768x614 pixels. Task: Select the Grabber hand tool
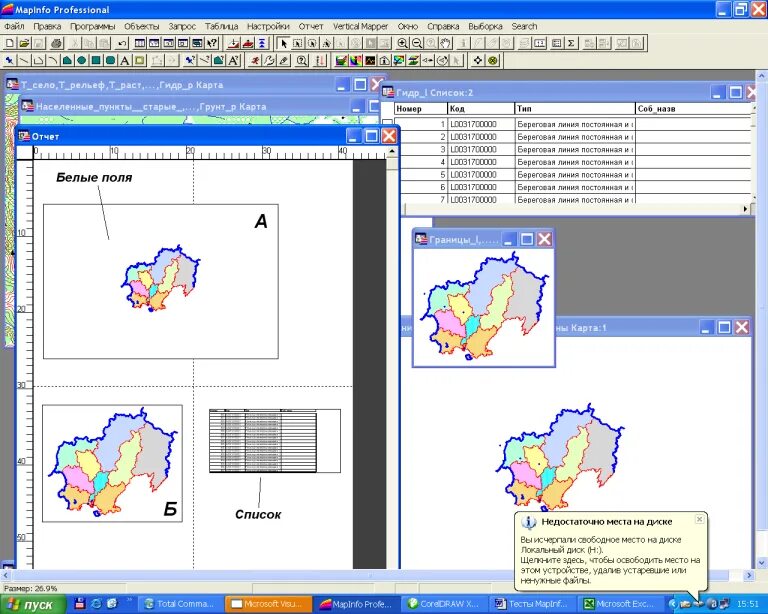pyautogui.click(x=445, y=43)
